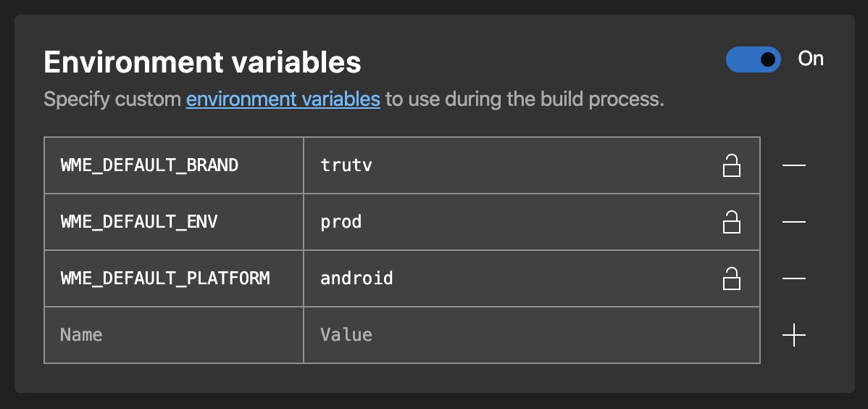Click the 'Specify custom' description text
The height and width of the screenshot is (409, 868).
[x=113, y=99]
